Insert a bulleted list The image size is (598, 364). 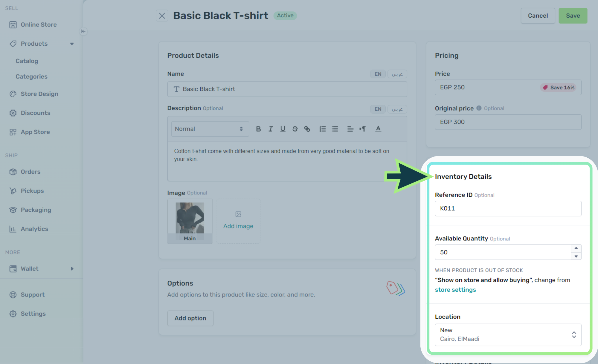click(335, 129)
